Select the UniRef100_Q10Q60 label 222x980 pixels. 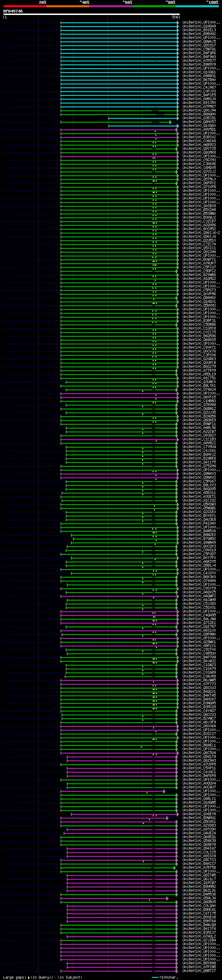[x=199, y=125]
